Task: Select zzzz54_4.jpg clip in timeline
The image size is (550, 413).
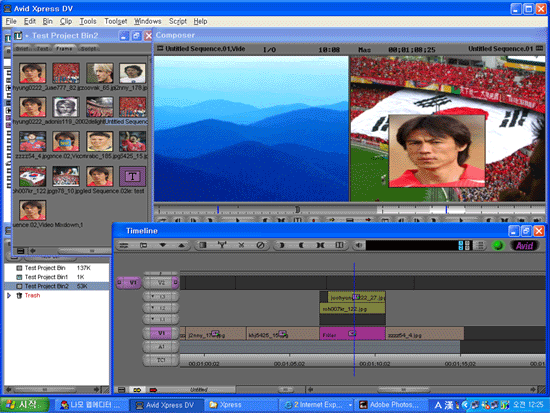Action: (425, 334)
